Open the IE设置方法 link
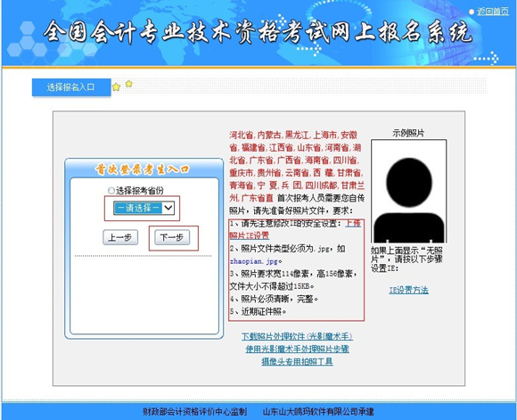This screenshot has height=420, width=517. (408, 290)
